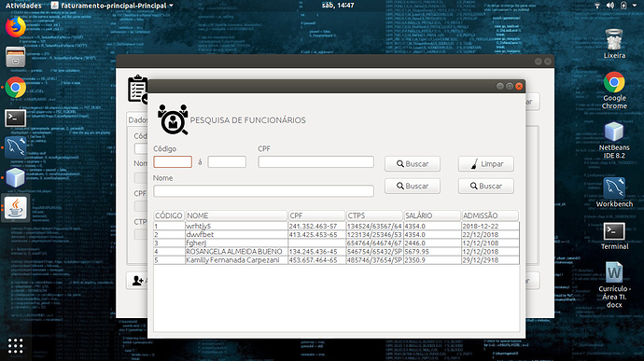Open Lixeira trash desktop icon

tap(614, 44)
